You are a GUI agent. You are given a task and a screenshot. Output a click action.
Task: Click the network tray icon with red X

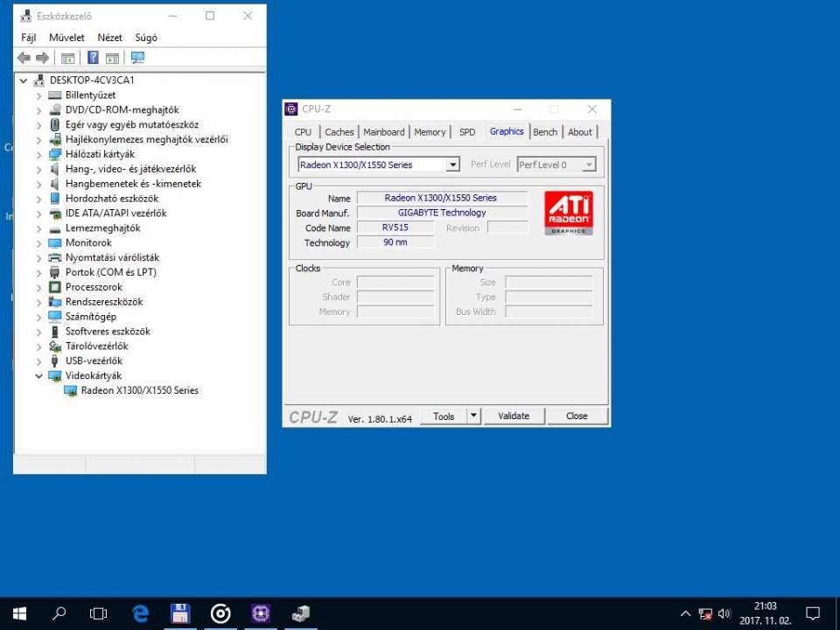[x=705, y=614]
